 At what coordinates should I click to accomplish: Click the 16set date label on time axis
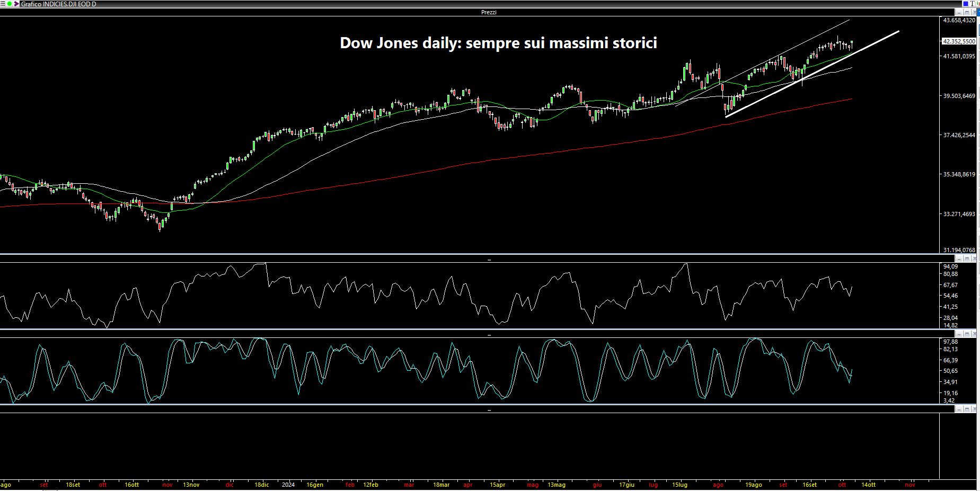pos(810,485)
